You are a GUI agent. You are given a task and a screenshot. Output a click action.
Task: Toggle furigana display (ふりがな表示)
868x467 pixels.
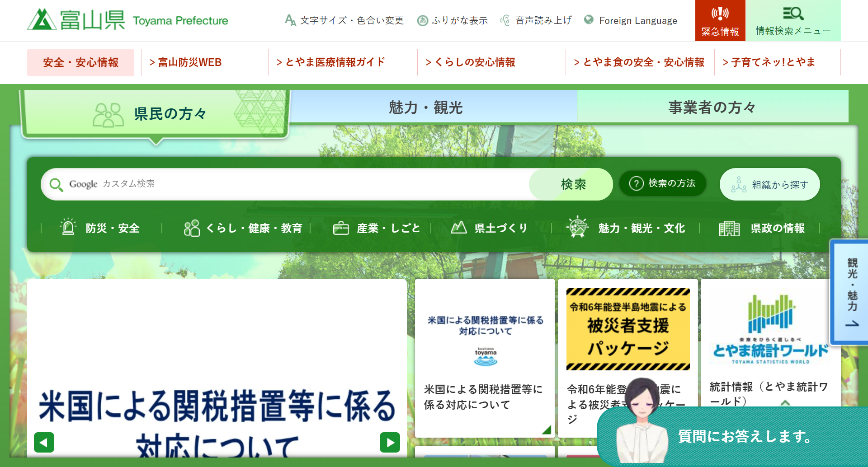pos(453,20)
